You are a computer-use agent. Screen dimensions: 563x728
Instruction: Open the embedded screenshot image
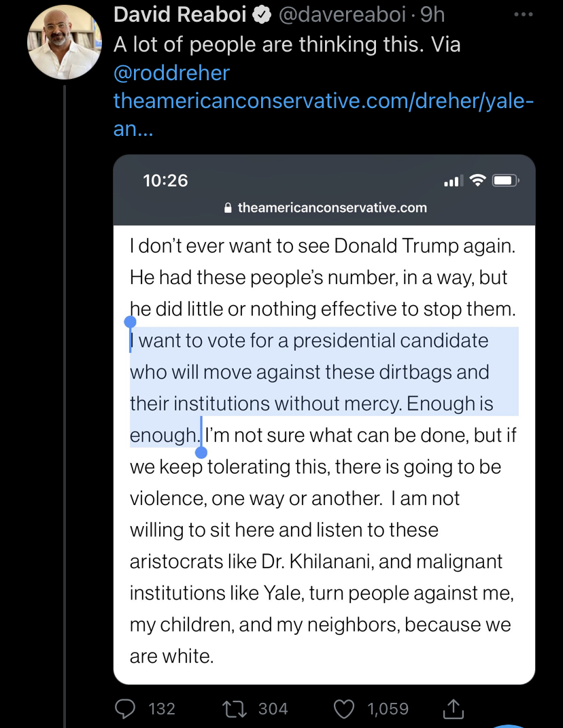point(324,419)
